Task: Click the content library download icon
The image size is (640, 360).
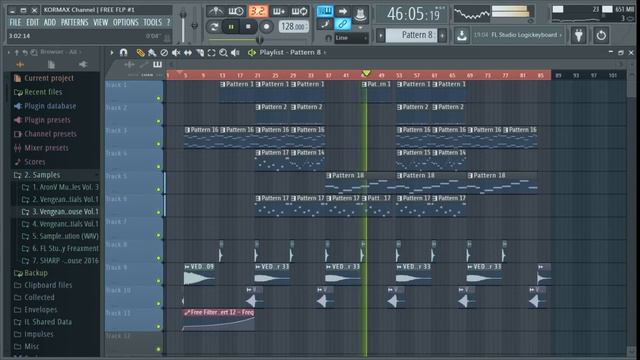Action: tap(462, 36)
